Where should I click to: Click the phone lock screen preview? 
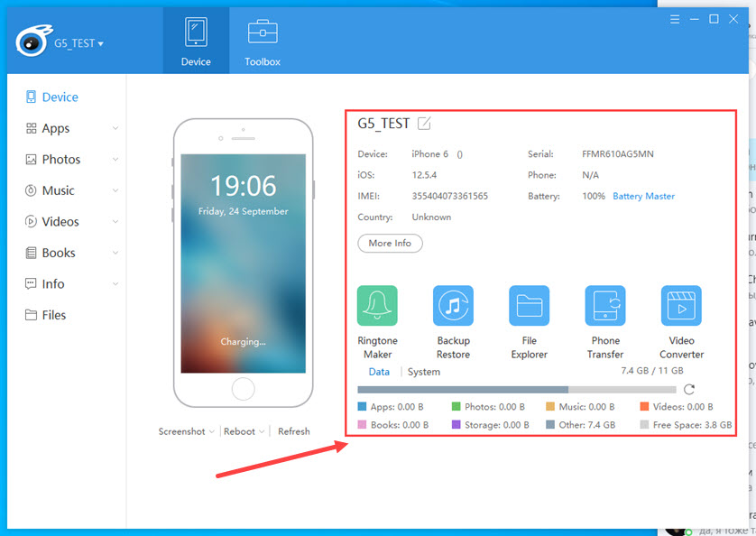point(243,263)
